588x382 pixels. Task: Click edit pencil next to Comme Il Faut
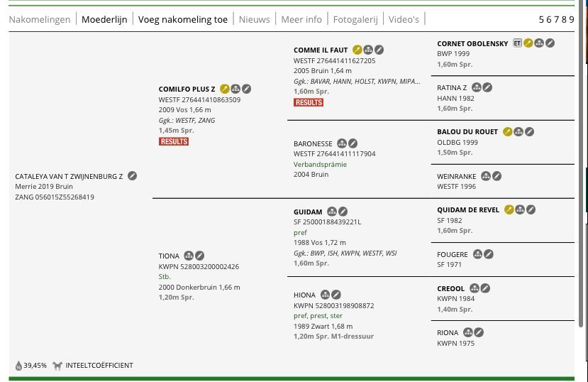(379, 50)
